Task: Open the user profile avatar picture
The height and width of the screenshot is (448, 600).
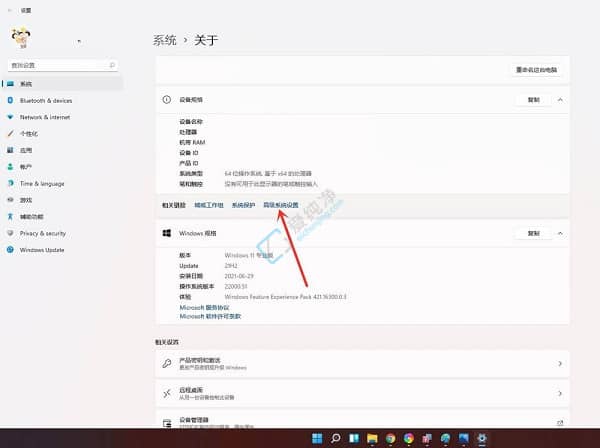Action: (x=21, y=37)
